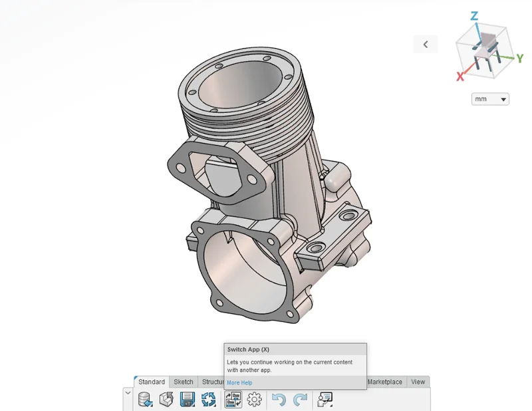Undo the last action
This screenshot has width=532, height=411.
pyautogui.click(x=279, y=399)
